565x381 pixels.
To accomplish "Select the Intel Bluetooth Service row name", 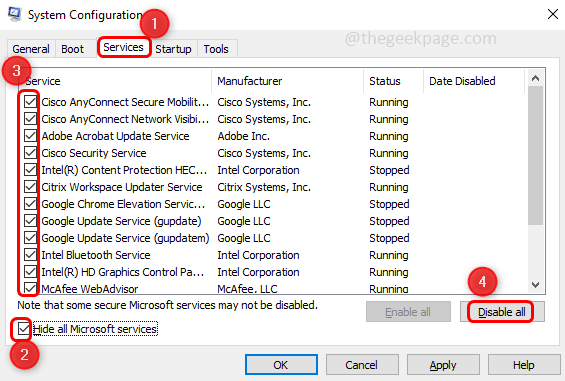I will [x=96, y=255].
